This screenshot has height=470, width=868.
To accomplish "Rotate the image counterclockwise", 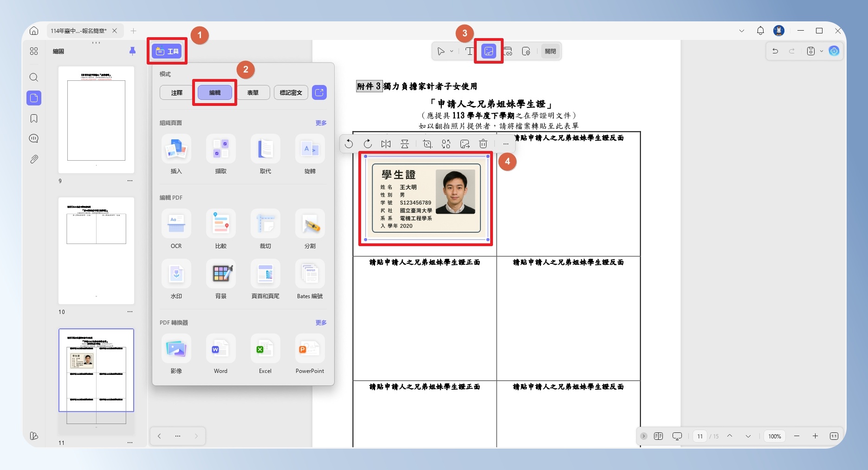I will [349, 144].
